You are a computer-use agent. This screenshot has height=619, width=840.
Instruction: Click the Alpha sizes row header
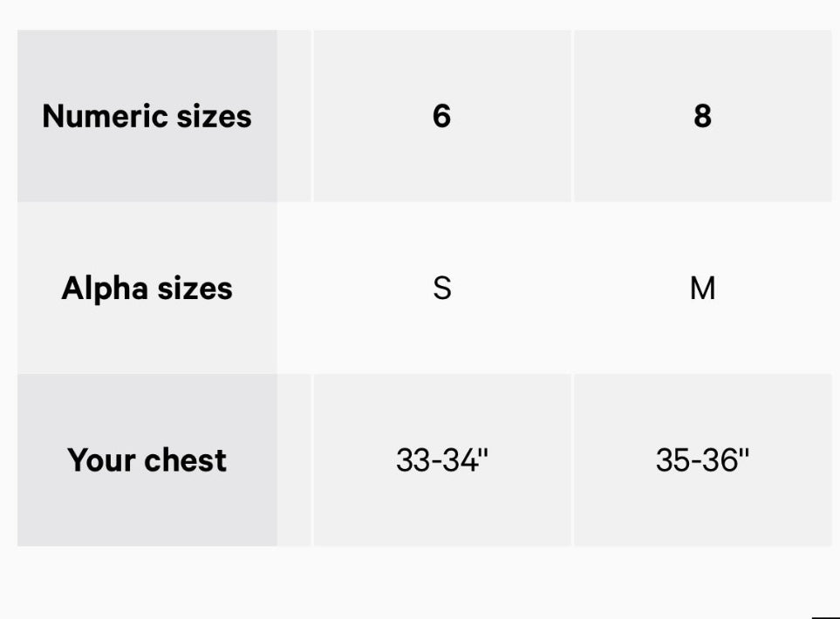pos(147,289)
